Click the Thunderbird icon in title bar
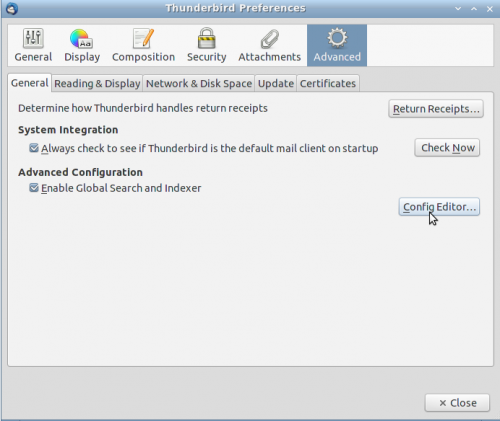 coord(12,8)
